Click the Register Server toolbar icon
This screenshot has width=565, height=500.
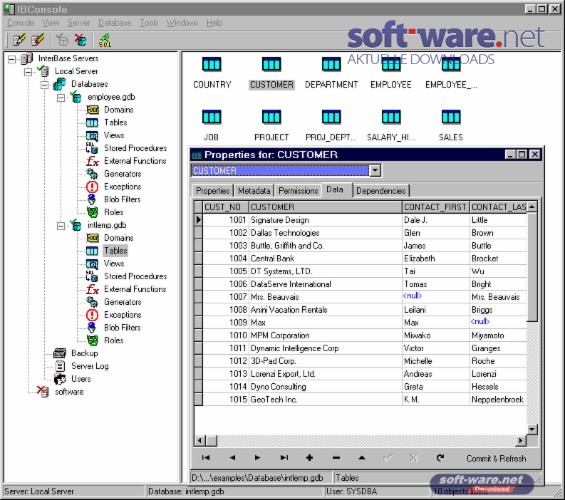(19, 40)
